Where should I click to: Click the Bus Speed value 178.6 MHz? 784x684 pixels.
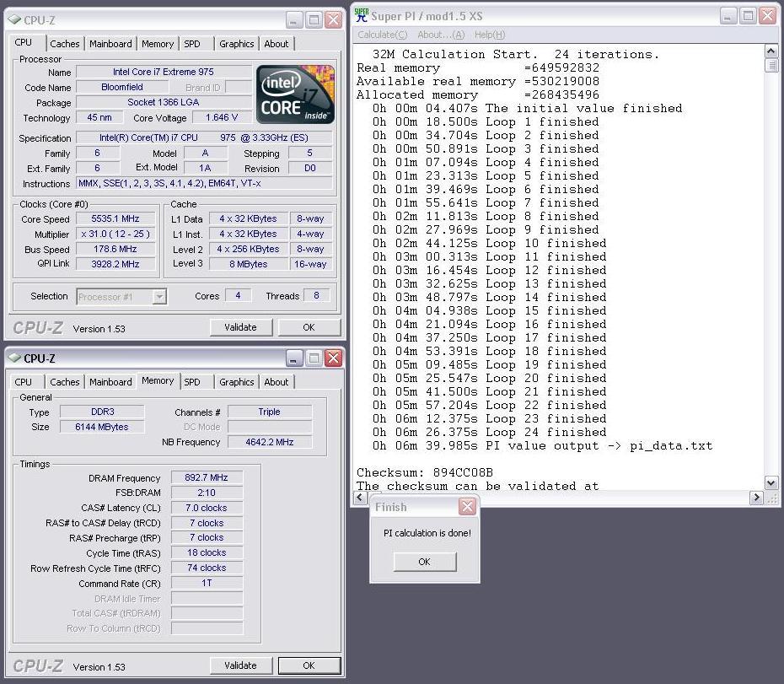point(115,249)
